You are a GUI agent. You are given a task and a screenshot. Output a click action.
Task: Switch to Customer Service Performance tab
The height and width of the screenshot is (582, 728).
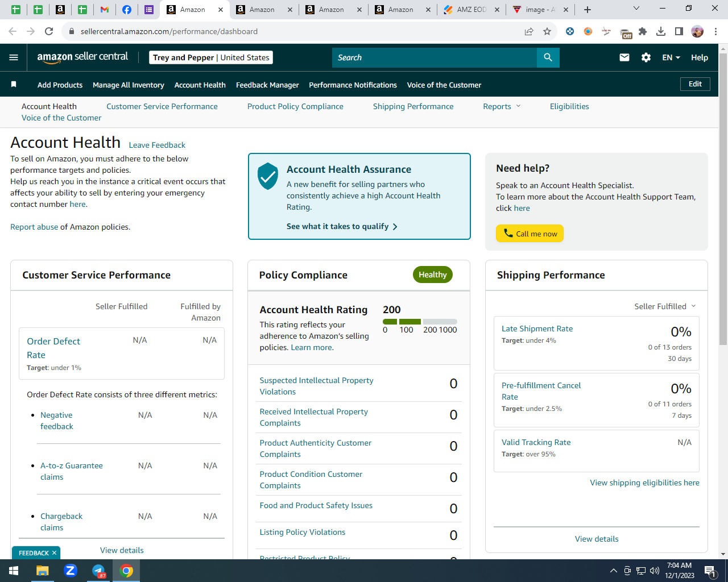point(162,106)
